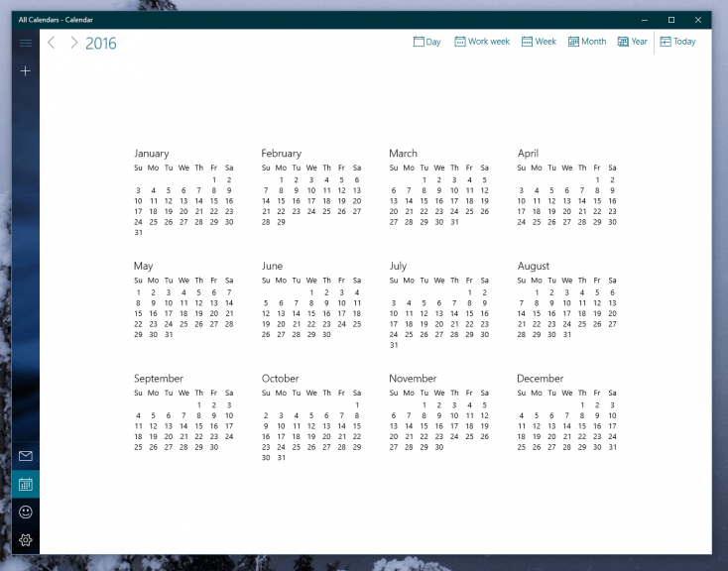Select November 30
The width and height of the screenshot is (728, 571).
click(438, 447)
